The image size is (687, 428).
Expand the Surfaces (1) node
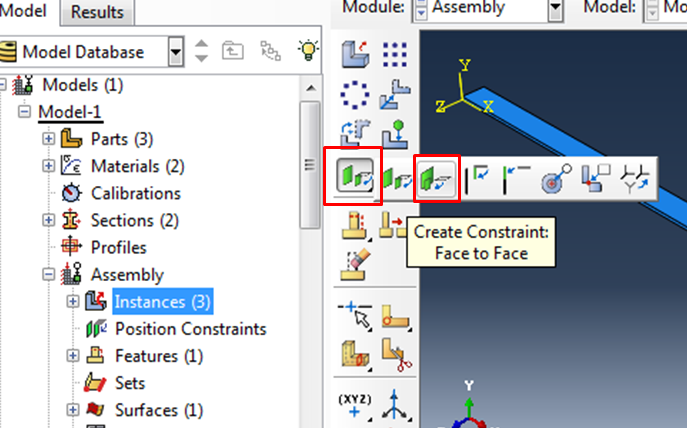pos(73,410)
